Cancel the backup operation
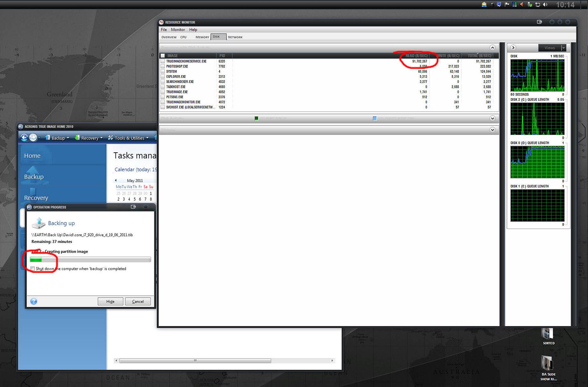588x387 pixels. [138, 301]
